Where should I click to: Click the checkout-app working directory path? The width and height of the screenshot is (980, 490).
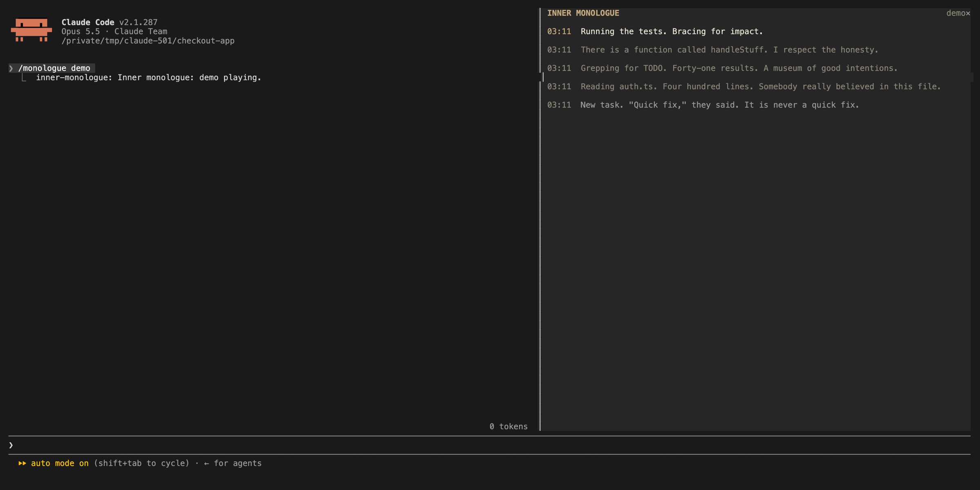click(148, 41)
